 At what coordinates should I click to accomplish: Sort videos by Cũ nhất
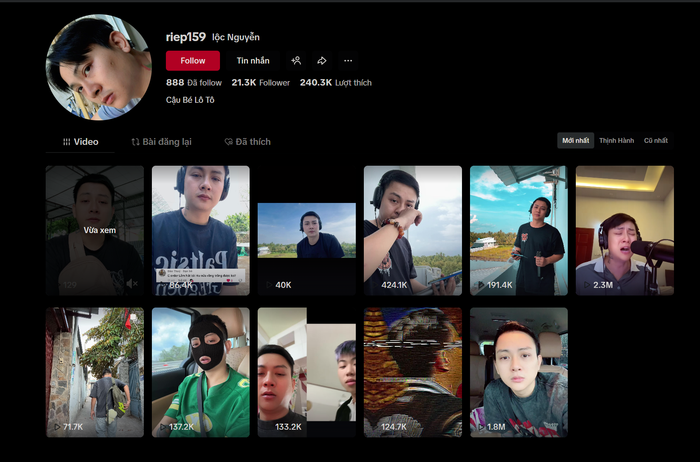click(x=656, y=141)
